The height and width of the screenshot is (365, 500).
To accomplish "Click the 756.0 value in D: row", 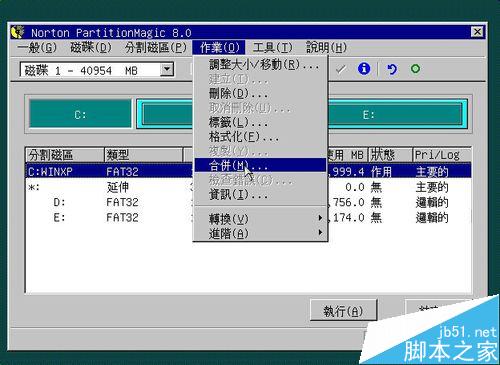I will 347,202.
